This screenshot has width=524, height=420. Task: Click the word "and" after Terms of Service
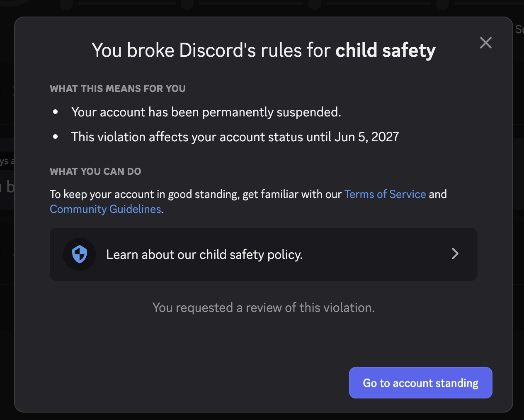[438, 194]
